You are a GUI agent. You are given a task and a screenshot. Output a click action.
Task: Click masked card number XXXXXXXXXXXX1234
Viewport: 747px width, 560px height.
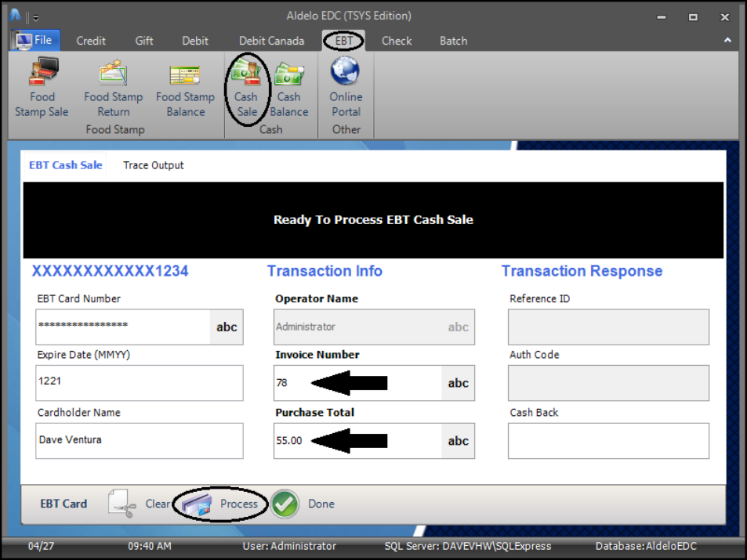click(x=110, y=271)
